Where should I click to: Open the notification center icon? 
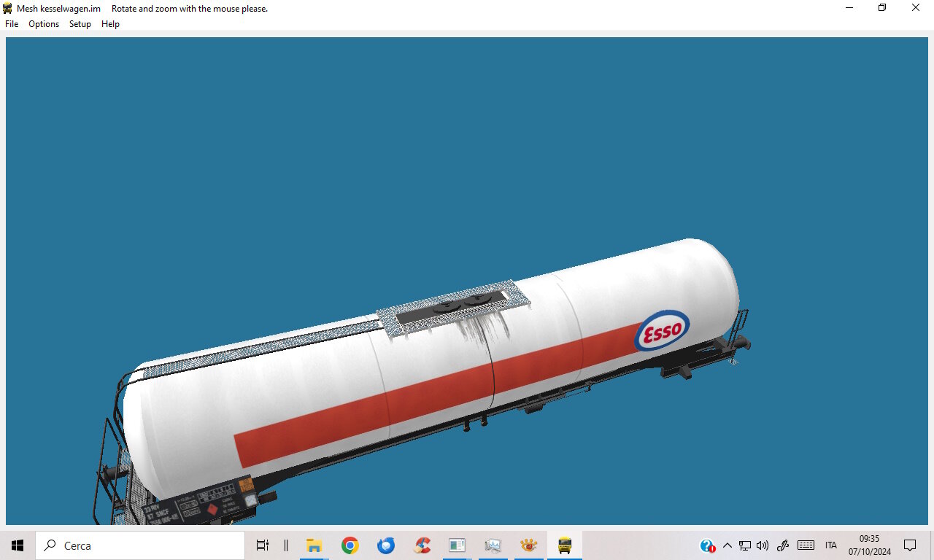(910, 545)
